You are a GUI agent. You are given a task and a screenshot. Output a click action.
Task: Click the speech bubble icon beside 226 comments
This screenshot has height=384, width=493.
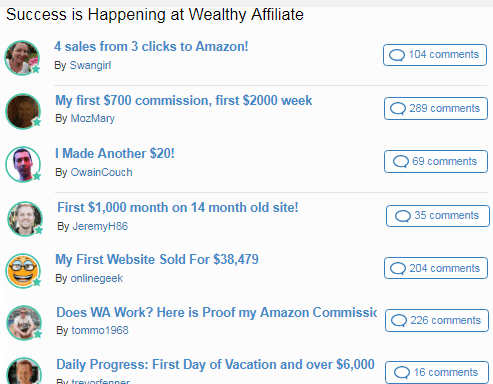tap(399, 321)
